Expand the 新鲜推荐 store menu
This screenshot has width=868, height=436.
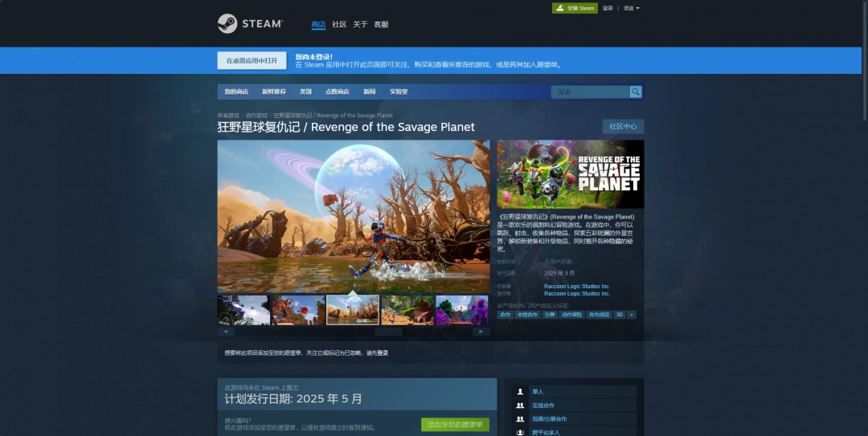tap(273, 92)
